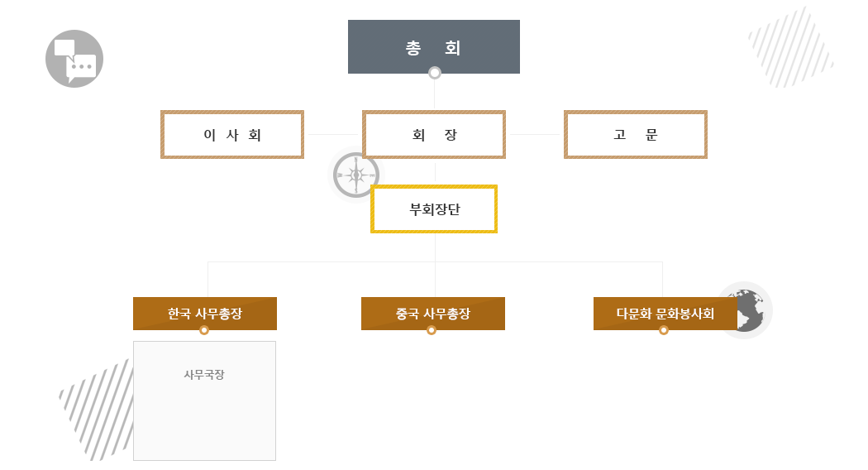The image size is (868, 470).
Task: Click the circle marker under 총회
Action: tap(435, 73)
